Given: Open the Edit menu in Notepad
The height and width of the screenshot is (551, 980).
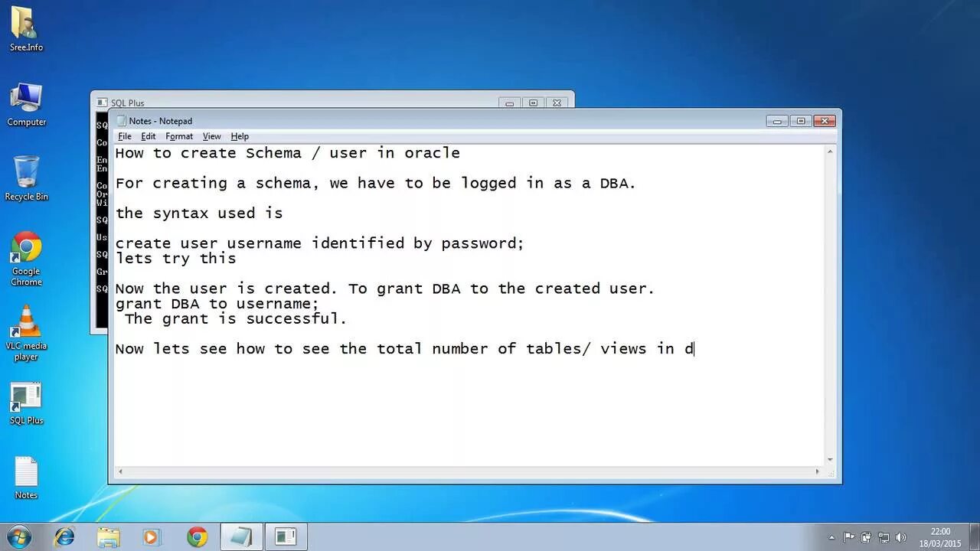Looking at the screenshot, I should click(x=148, y=136).
